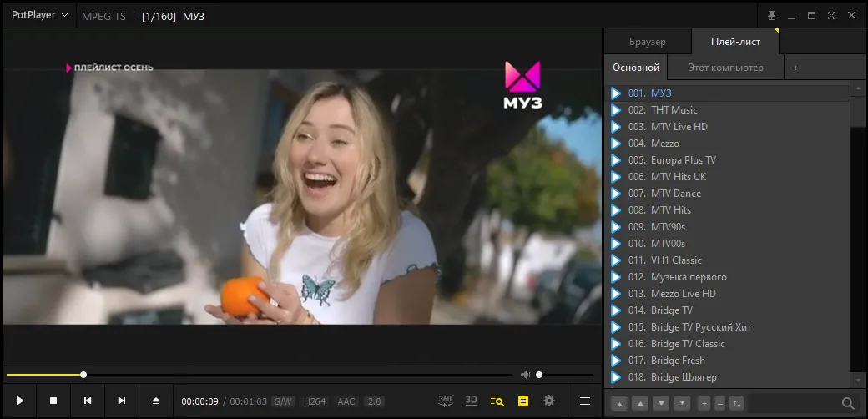Select playlist item 008. MTV Hits
The width and height of the screenshot is (868, 419).
(x=727, y=210)
